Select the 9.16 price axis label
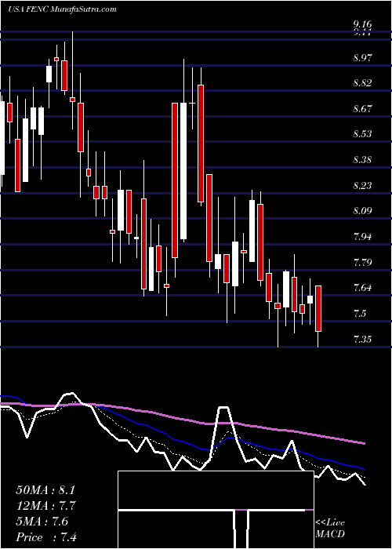Viewport: 392px width, 549px height. [x=362, y=24]
